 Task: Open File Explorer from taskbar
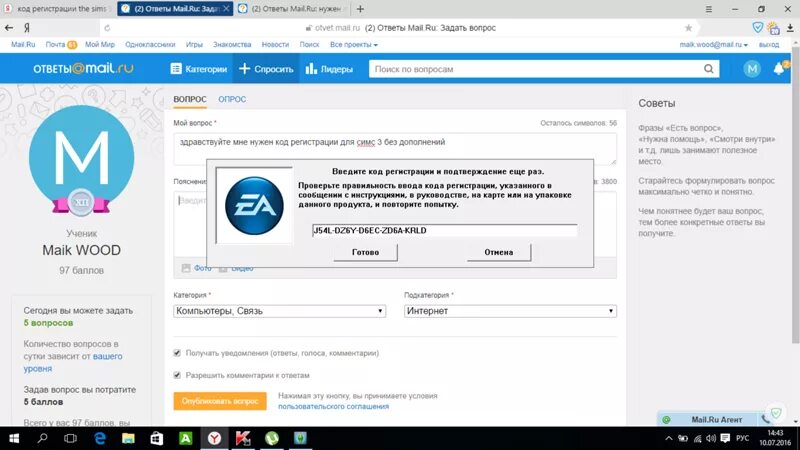128,438
